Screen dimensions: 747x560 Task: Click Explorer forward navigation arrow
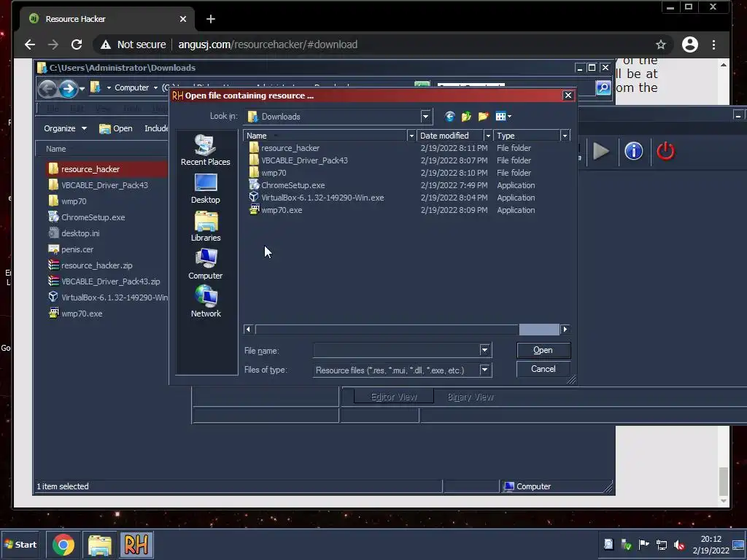pos(68,88)
